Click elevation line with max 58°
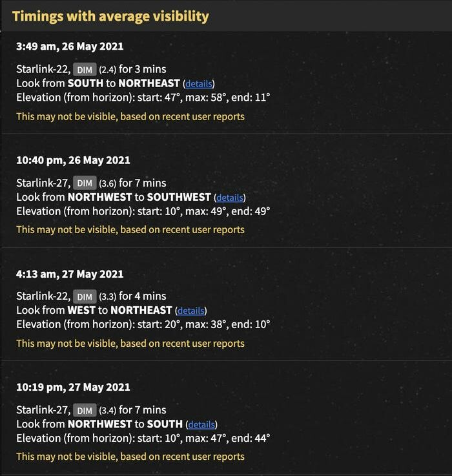452x476 pixels. point(143,98)
